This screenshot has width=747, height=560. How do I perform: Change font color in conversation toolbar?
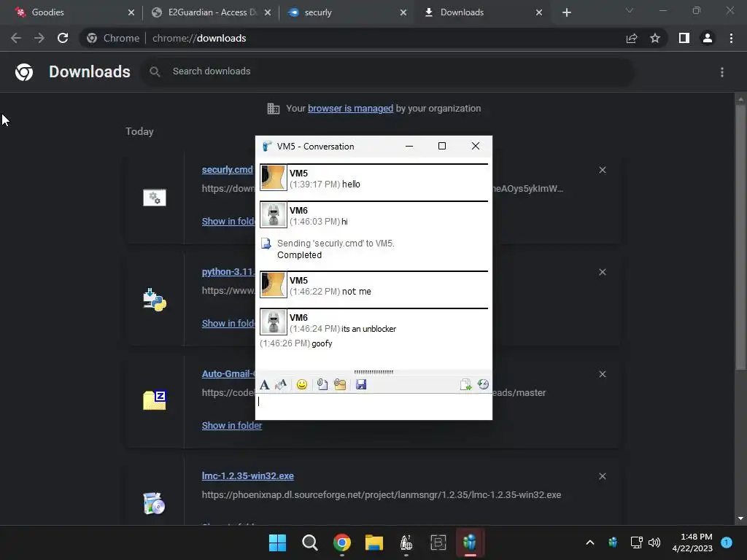281,384
